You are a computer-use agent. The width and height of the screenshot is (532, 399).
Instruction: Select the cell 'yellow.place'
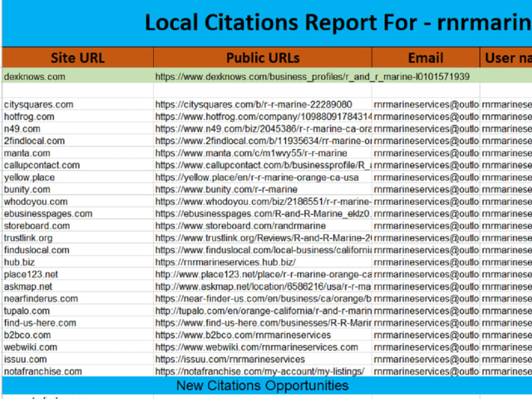78,177
